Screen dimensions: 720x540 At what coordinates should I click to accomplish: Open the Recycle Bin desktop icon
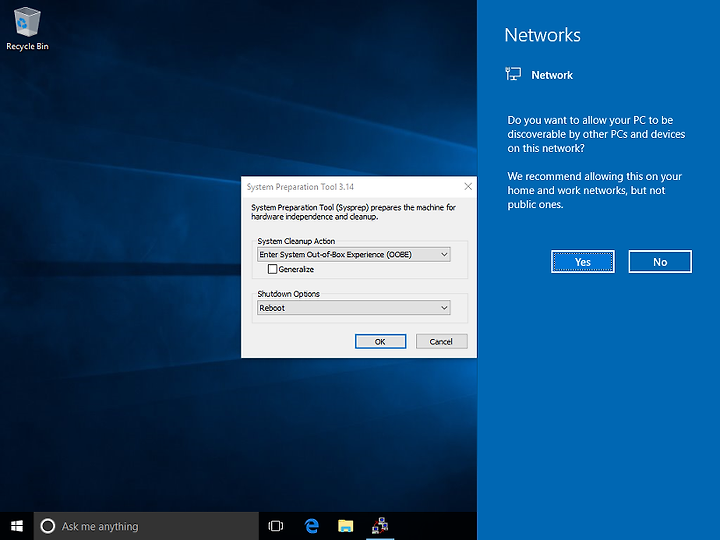pyautogui.click(x=27, y=28)
